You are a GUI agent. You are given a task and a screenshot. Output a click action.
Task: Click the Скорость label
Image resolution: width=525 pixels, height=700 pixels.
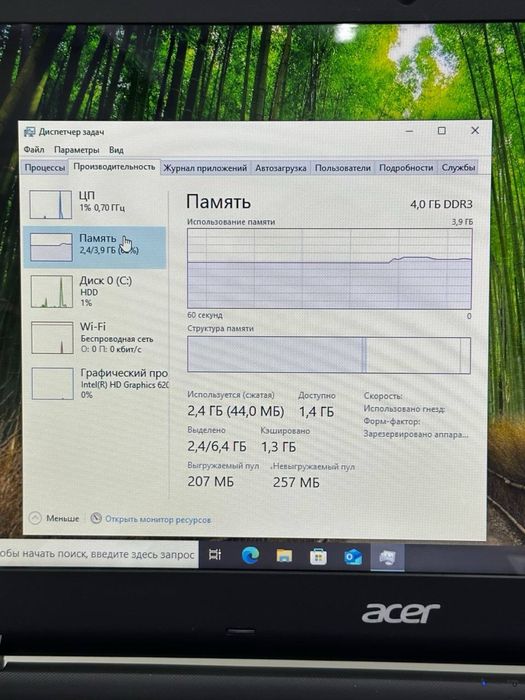point(383,396)
